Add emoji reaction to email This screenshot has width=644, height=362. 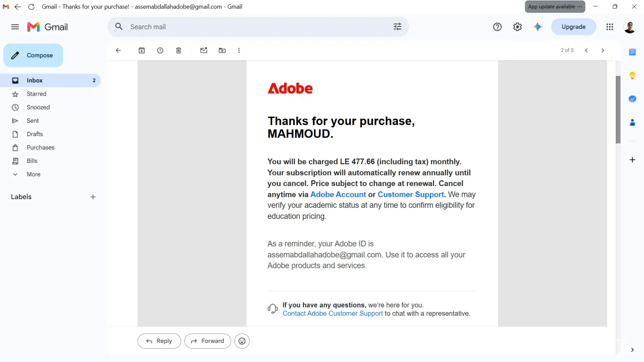coord(242,341)
